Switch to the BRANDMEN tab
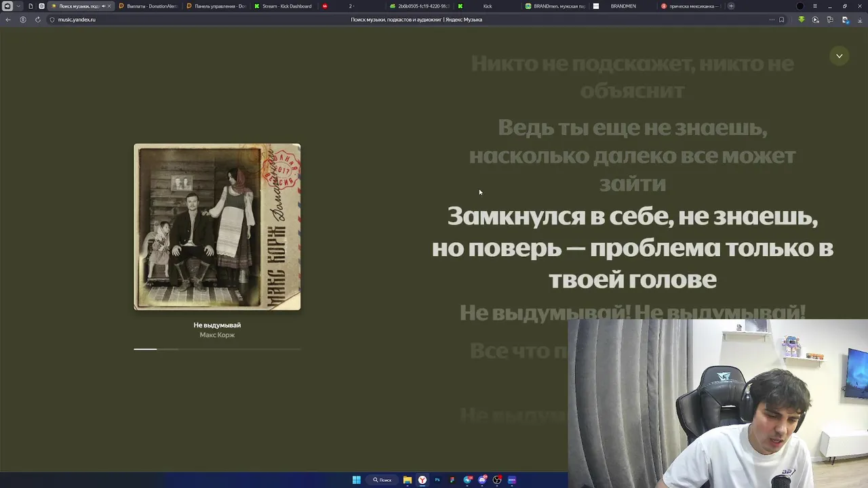The width and height of the screenshot is (868, 488). pos(623,6)
